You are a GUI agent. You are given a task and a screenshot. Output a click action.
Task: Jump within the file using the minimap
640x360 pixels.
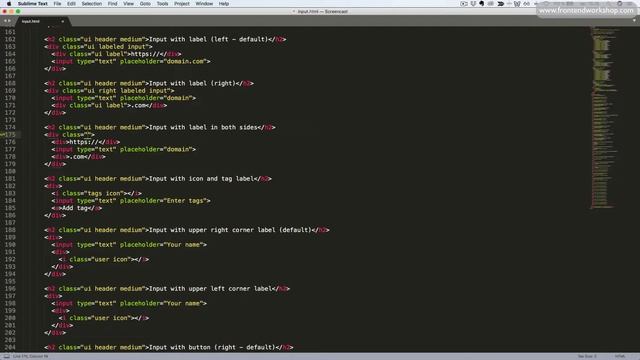pos(604,118)
